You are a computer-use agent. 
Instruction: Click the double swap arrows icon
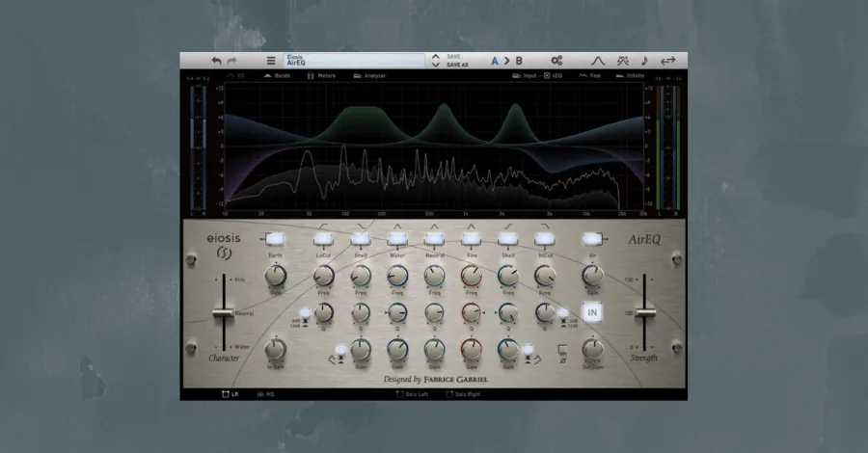[x=668, y=61]
